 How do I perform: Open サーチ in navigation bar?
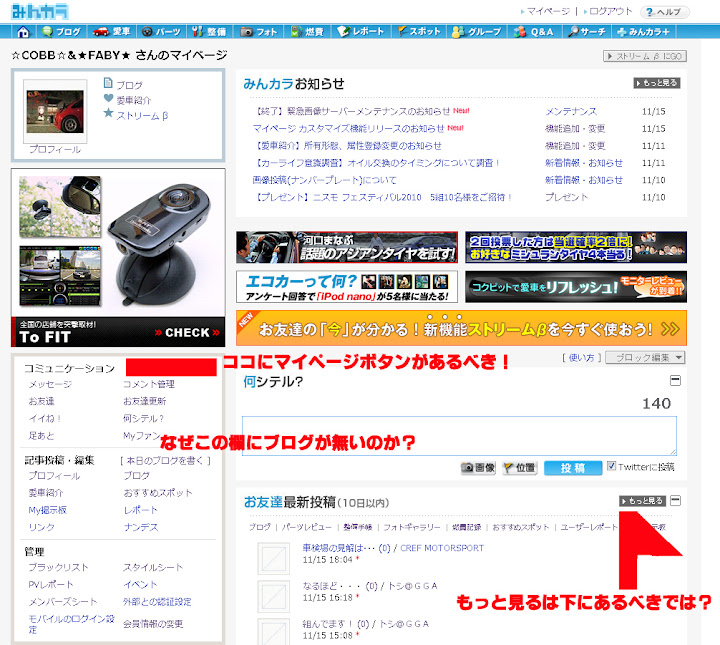[587, 32]
